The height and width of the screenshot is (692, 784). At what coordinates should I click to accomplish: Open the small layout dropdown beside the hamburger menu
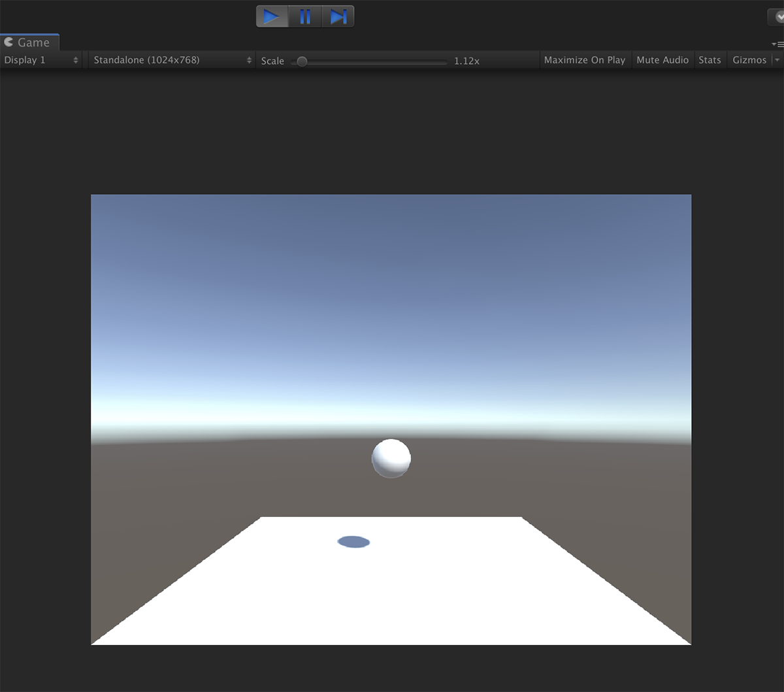pyautogui.click(x=774, y=43)
